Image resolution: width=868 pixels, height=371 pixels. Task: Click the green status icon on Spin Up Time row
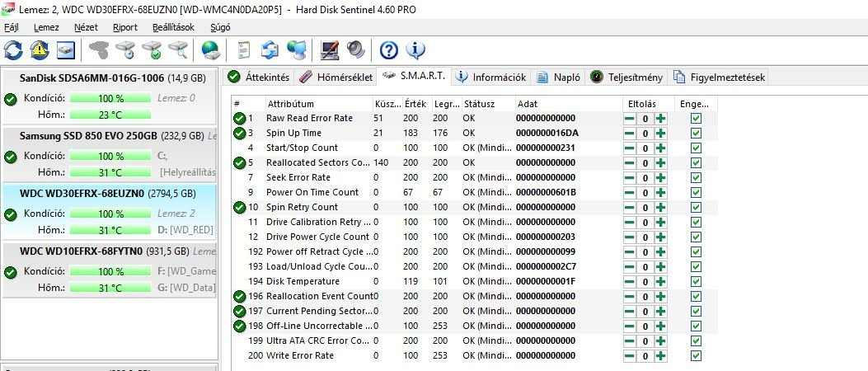[239, 134]
